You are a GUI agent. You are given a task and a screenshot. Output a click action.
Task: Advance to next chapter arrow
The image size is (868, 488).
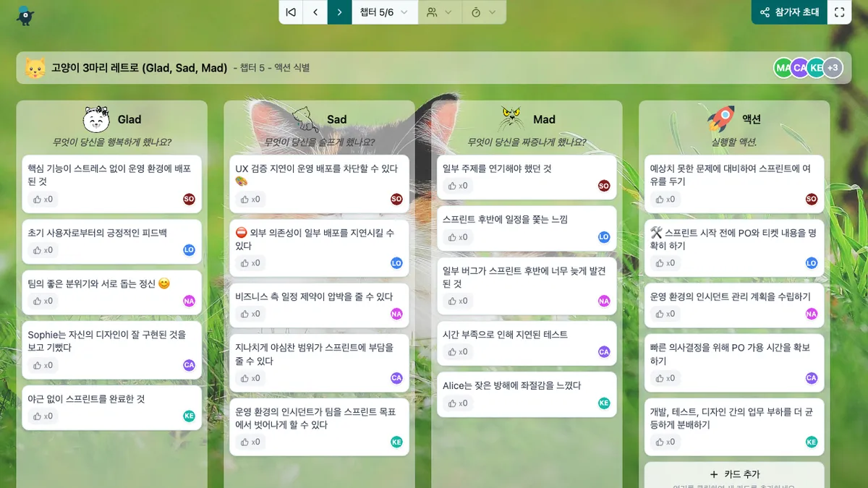[x=339, y=12]
